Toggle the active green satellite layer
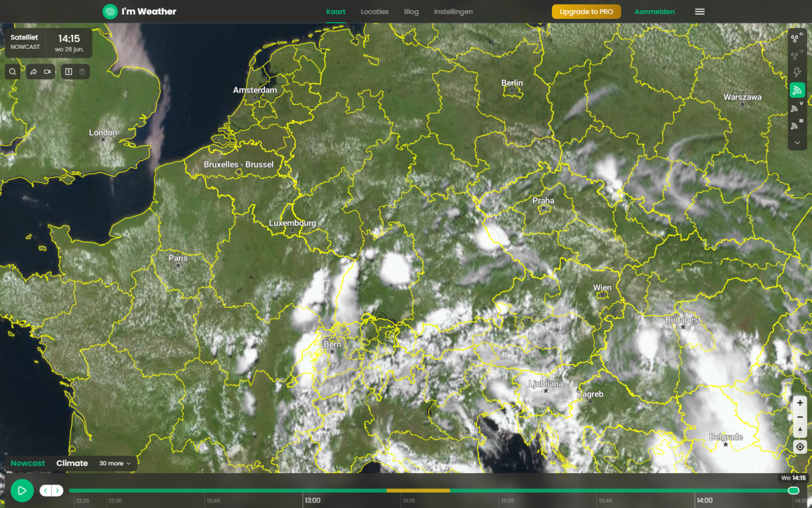 coord(797,91)
